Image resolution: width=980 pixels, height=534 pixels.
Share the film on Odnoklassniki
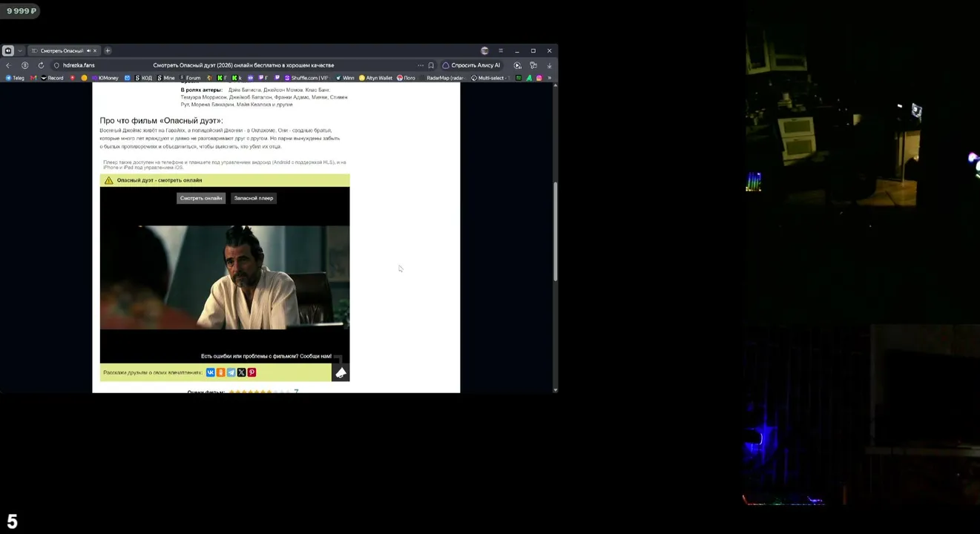click(x=221, y=372)
